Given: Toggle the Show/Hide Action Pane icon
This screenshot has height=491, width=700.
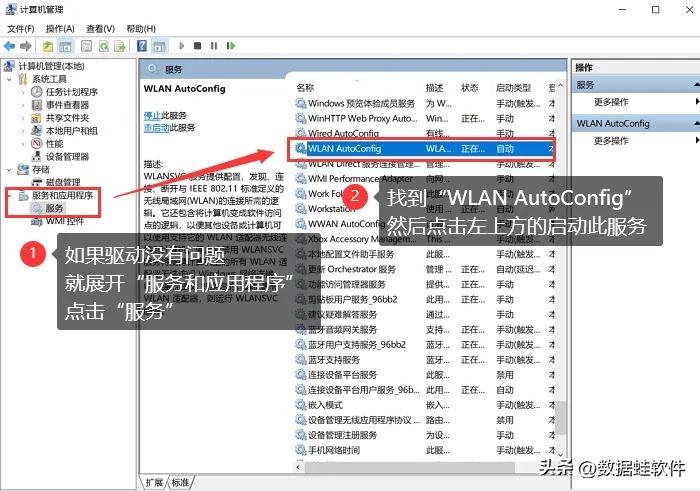Looking at the screenshot, I should point(159,46).
